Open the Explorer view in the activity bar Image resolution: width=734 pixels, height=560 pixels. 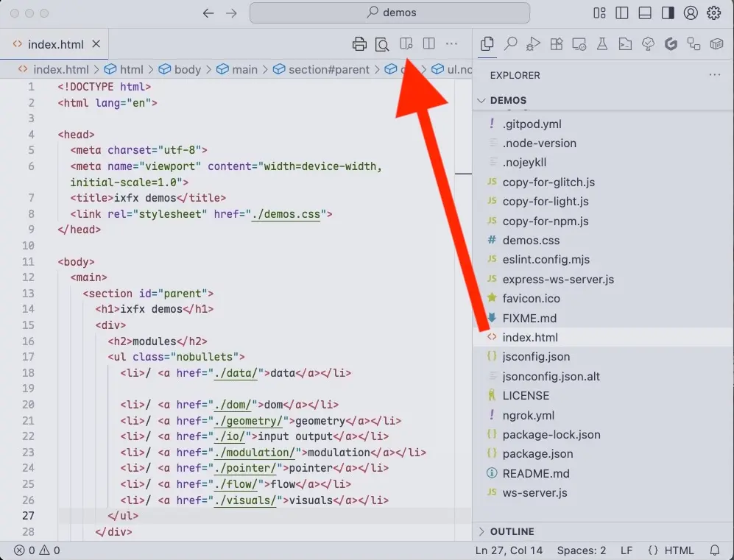pyautogui.click(x=487, y=44)
